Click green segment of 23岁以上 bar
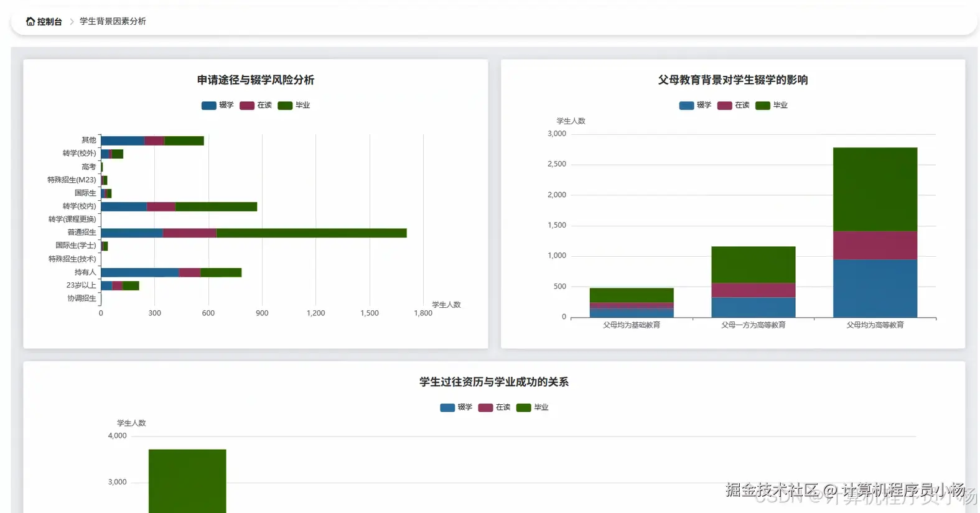Viewport: 980px width, 513px height. coord(131,286)
